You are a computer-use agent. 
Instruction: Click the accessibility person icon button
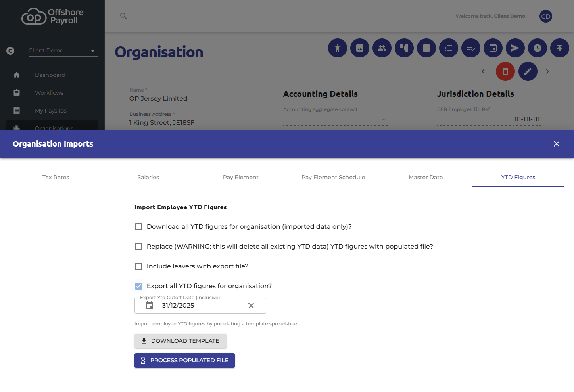(x=338, y=48)
